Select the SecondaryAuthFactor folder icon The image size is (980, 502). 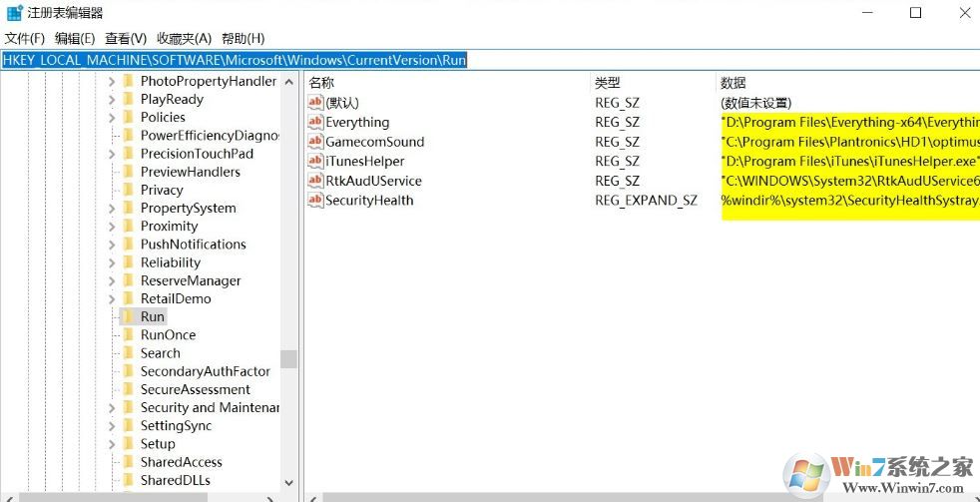[x=128, y=370]
